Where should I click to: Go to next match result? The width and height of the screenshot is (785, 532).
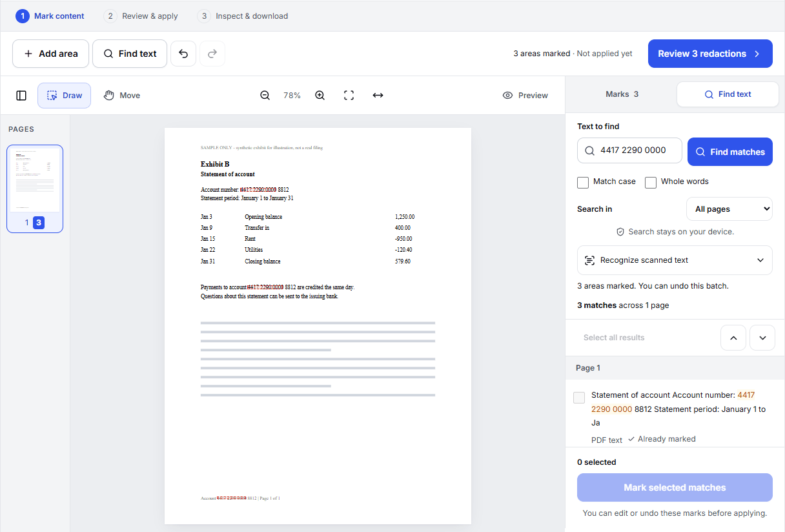point(762,338)
